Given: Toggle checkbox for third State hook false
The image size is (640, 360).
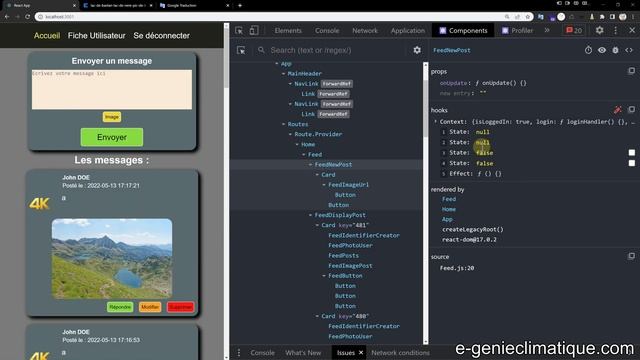Looking at the screenshot, I should (x=631, y=153).
